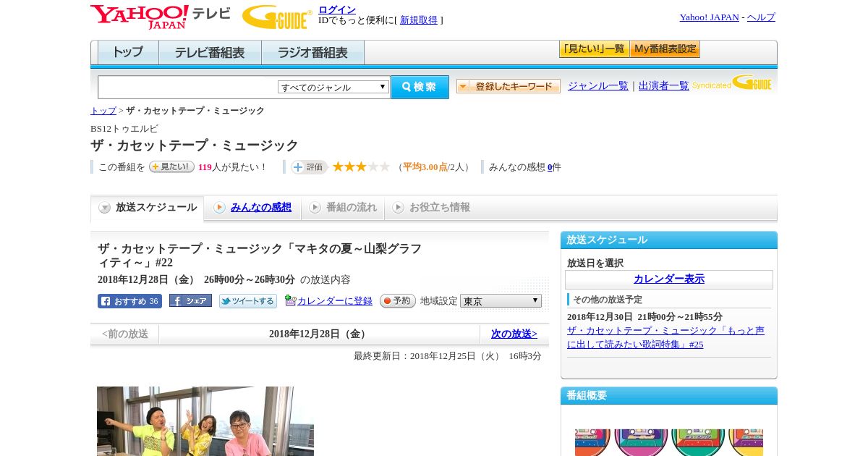
Task: Open the テレビ番組表 tab
Action: (210, 53)
